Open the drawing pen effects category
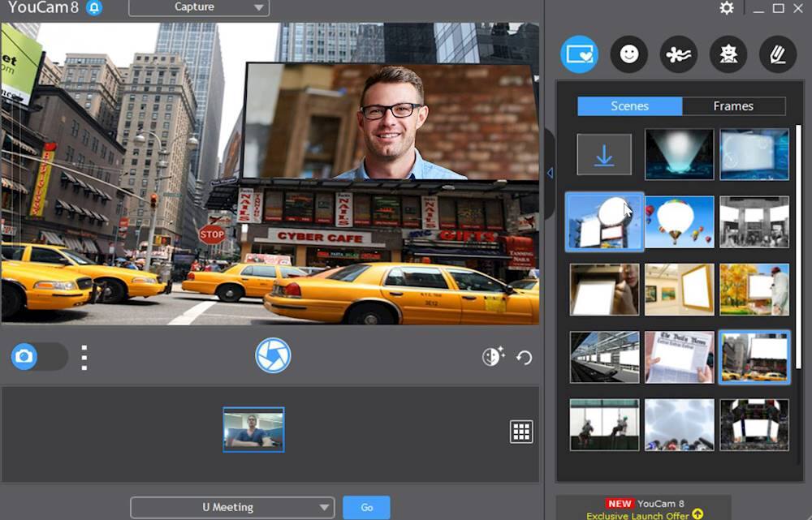The height and width of the screenshot is (520, 812). [x=778, y=54]
